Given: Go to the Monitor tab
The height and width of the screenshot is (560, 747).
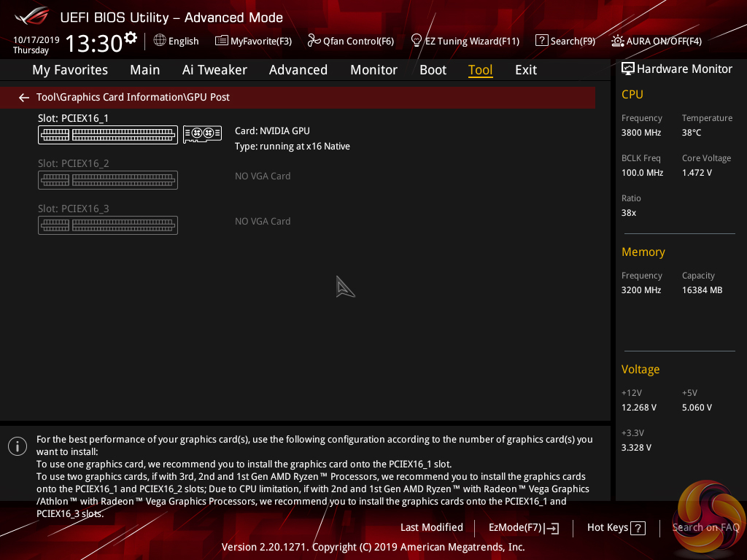Looking at the screenshot, I should (373, 70).
